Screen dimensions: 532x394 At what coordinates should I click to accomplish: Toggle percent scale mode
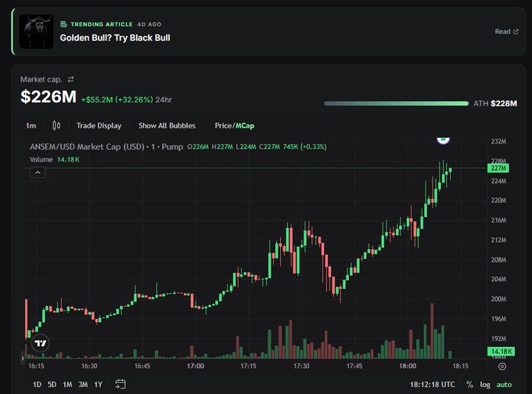pos(469,385)
